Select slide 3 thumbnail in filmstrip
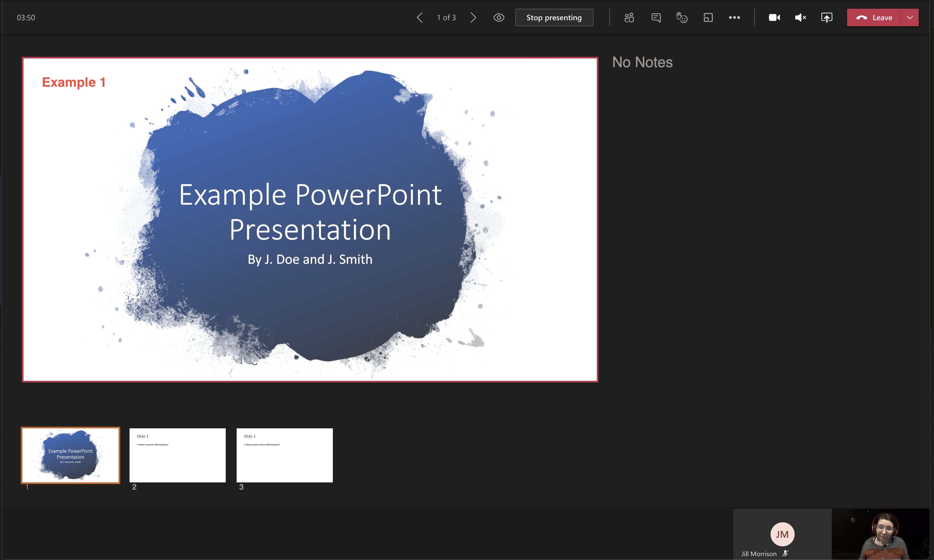 click(x=285, y=455)
